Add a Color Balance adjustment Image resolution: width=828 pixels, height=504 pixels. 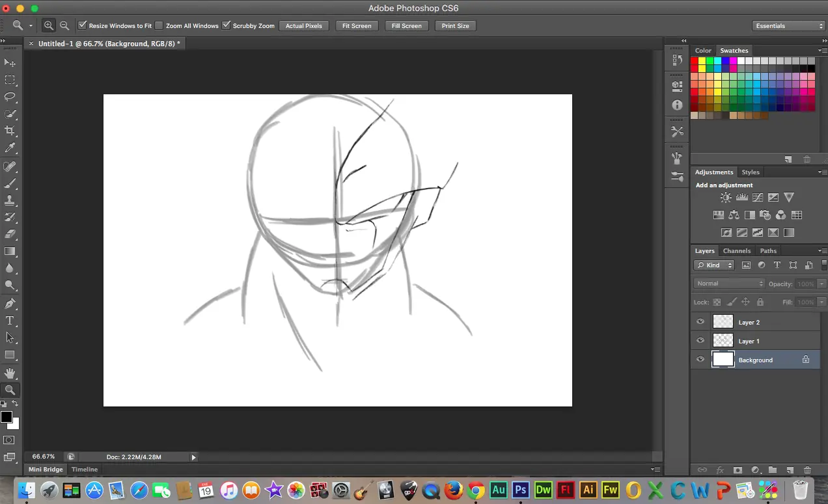point(734,215)
